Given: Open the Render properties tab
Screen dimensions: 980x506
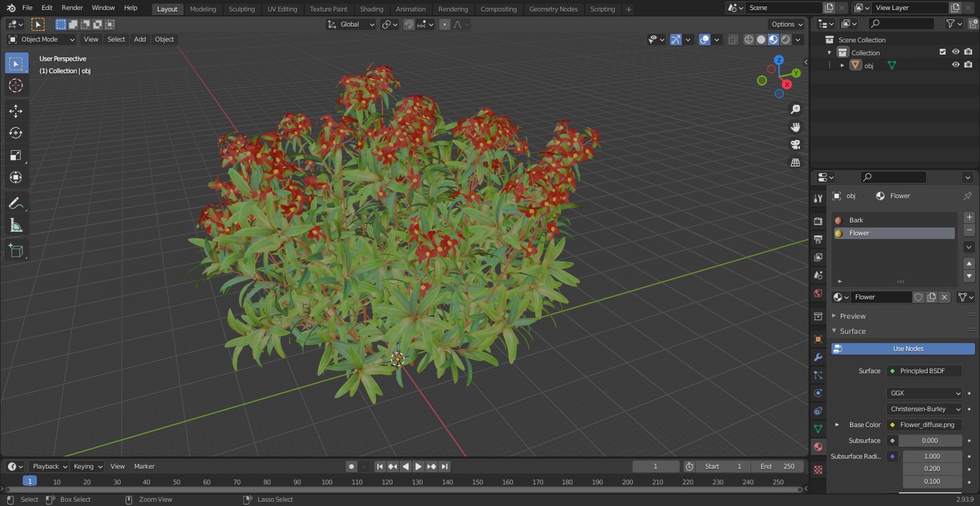Looking at the screenshot, I should coord(818,221).
